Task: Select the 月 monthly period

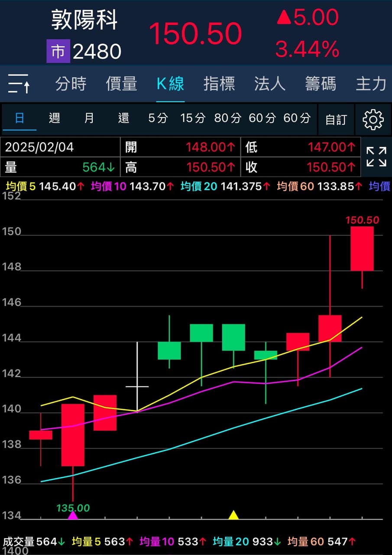Action: pyautogui.click(x=89, y=118)
